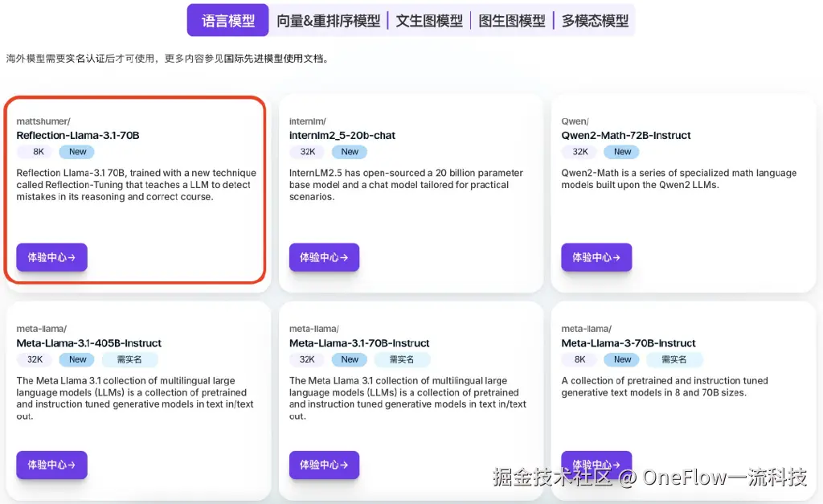Open the 文生图模型 tab
Screen dimensions: 823x504
(429, 21)
